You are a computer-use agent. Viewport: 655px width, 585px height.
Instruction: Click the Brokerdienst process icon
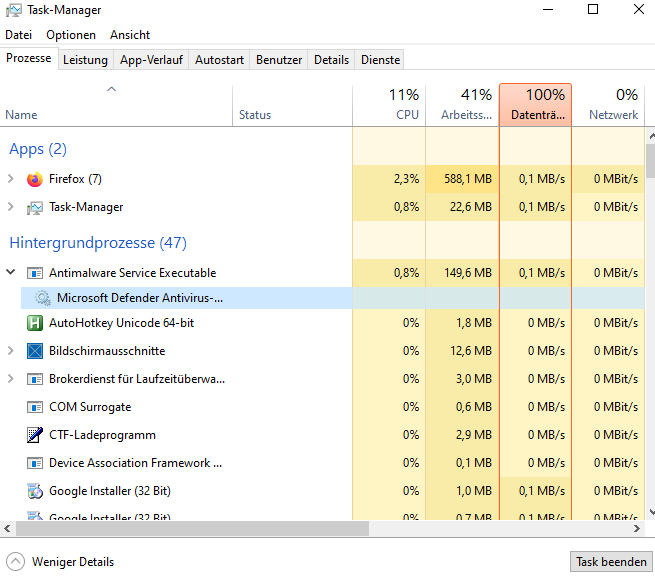[35, 379]
